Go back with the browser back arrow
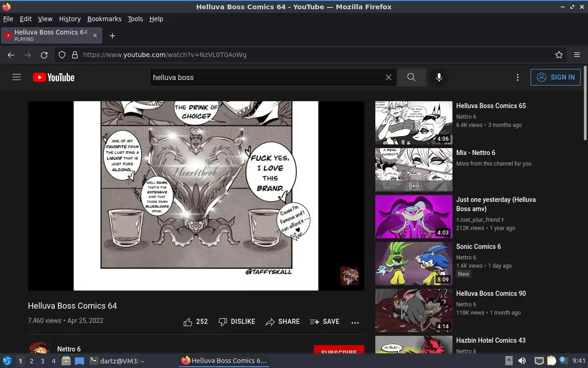The height and width of the screenshot is (368, 588). (x=11, y=55)
